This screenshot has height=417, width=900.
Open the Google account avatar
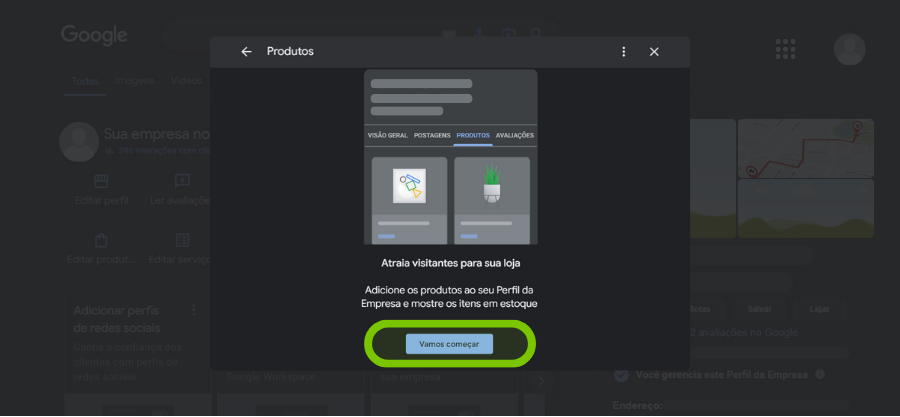(849, 49)
